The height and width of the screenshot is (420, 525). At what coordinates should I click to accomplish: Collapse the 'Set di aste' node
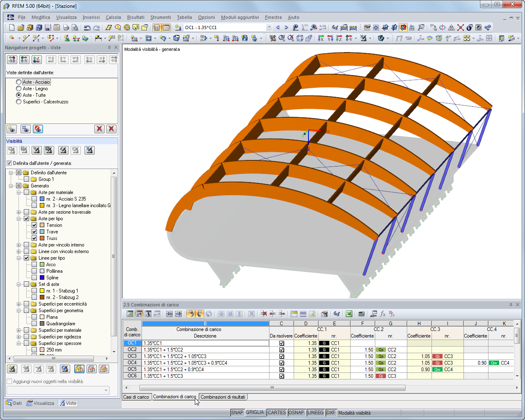pos(19,284)
